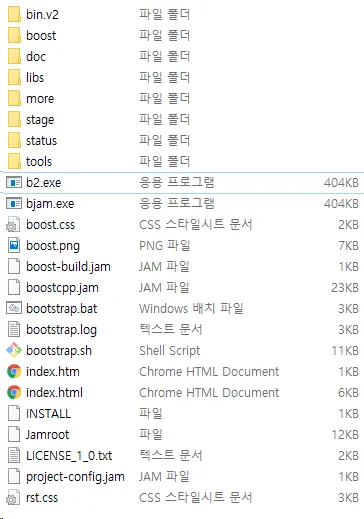364x519 pixels.
Task: Click the Chrome icon for index.htm
Action: pyautogui.click(x=14, y=372)
